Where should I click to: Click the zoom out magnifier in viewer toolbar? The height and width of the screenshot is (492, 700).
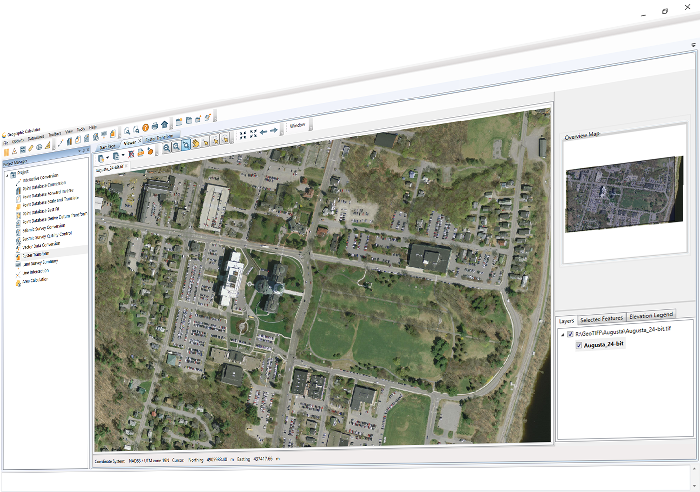(176, 146)
